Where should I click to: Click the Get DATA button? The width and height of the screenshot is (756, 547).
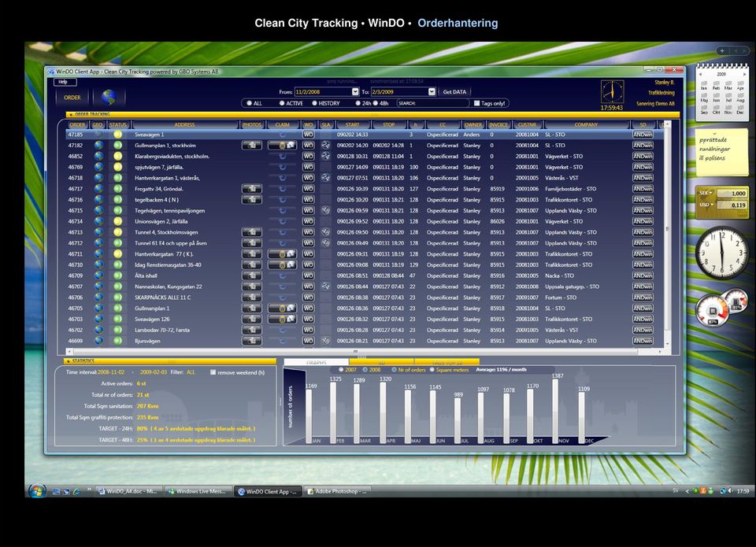(x=454, y=91)
